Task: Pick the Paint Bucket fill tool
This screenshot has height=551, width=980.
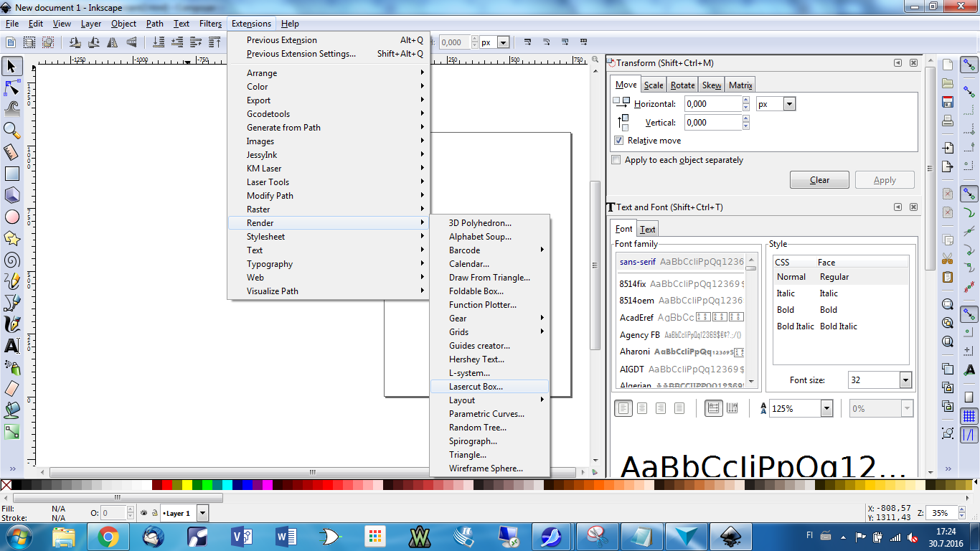Action: [x=11, y=410]
